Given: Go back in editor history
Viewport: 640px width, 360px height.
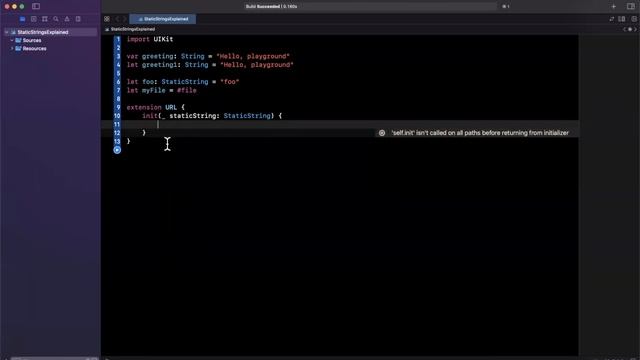Looking at the screenshot, I should tap(117, 19).
